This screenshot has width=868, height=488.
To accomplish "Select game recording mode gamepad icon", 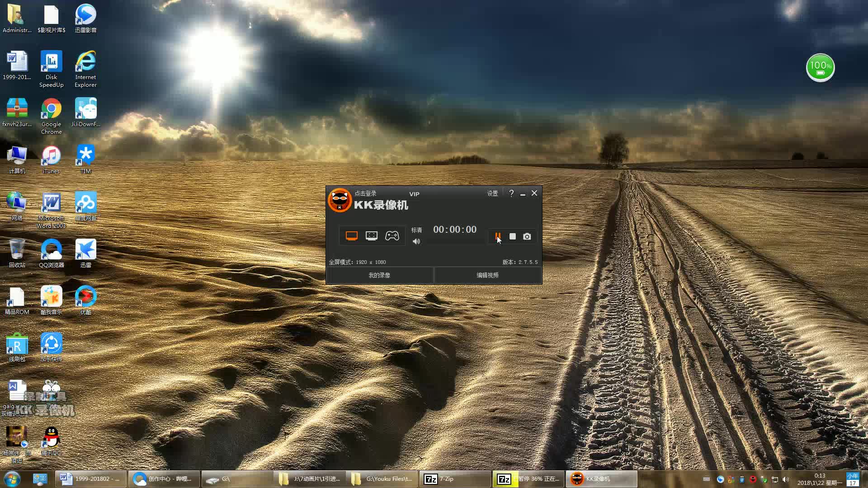I will 392,236.
